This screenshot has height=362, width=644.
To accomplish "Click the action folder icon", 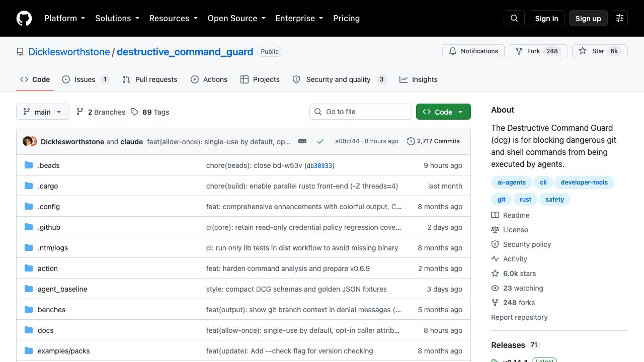I will pos(29,268).
